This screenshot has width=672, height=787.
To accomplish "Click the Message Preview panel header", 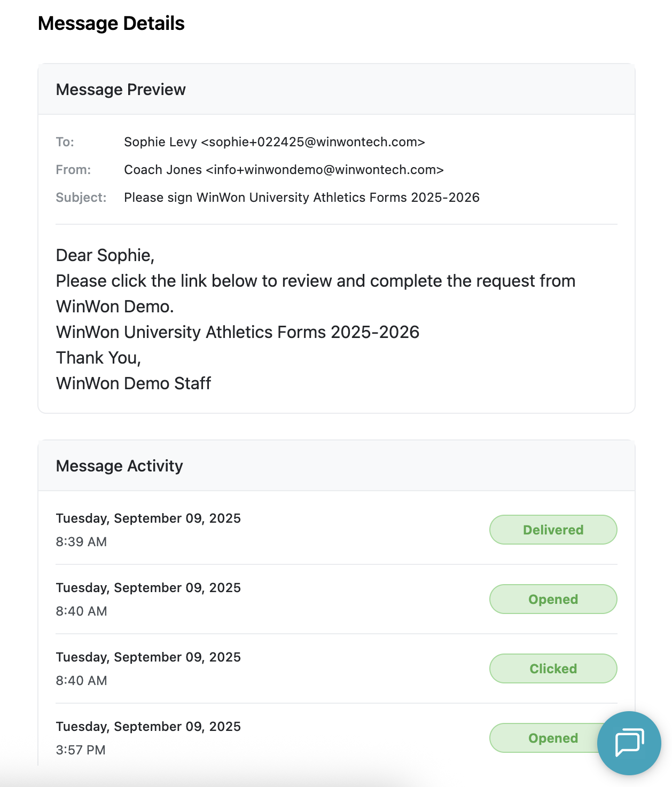I will [x=121, y=89].
